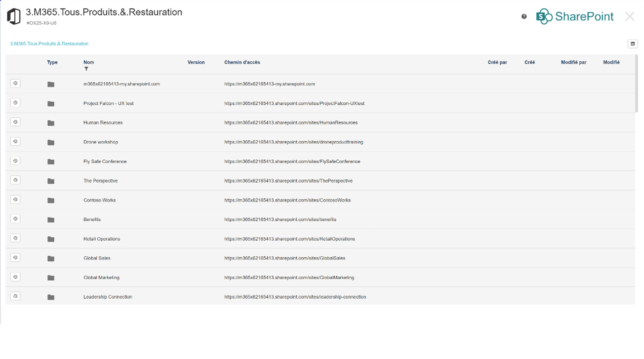644x359 pixels.
Task: Open the filter on the Nom column
Action: 86,68
